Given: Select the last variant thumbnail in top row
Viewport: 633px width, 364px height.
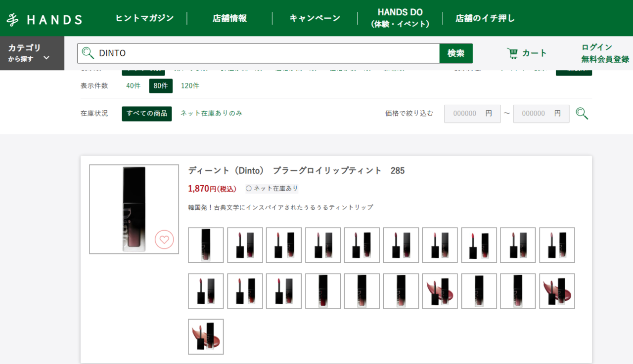Looking at the screenshot, I should tap(557, 245).
